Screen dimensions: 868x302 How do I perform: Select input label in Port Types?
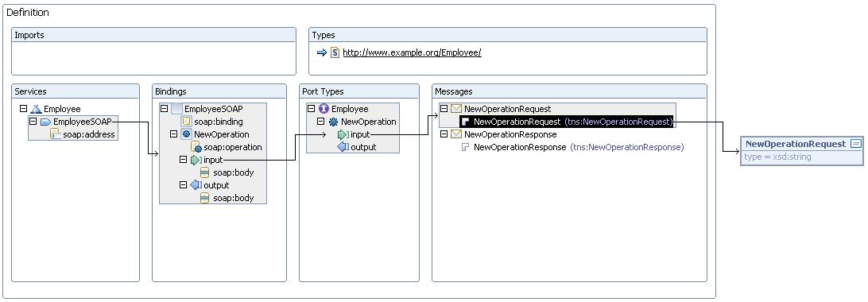point(360,134)
